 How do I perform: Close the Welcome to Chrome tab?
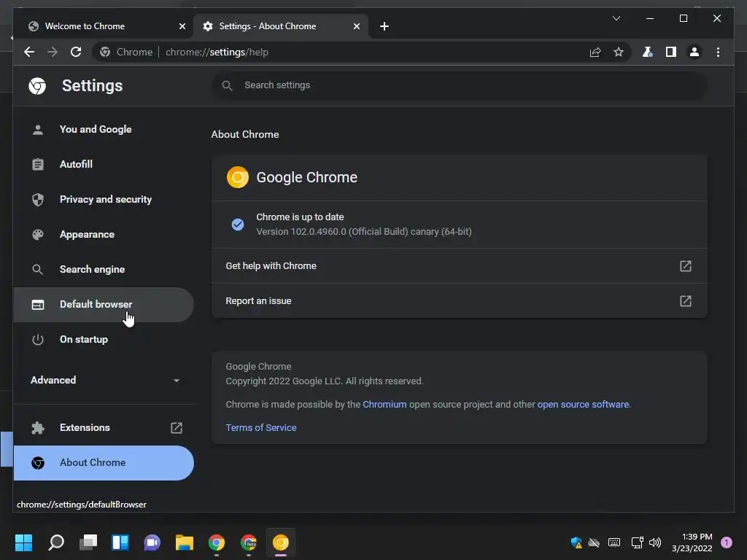pos(182,26)
